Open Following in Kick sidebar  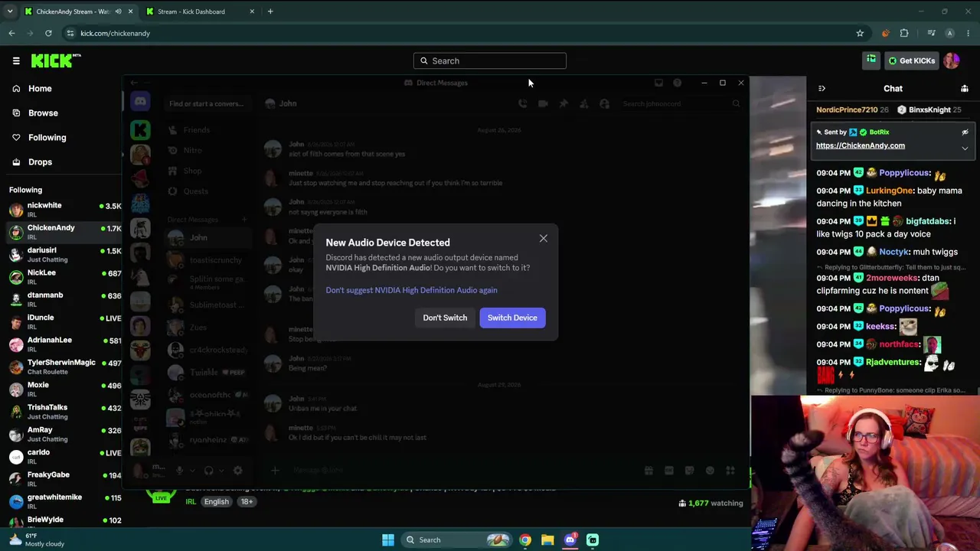(47, 138)
